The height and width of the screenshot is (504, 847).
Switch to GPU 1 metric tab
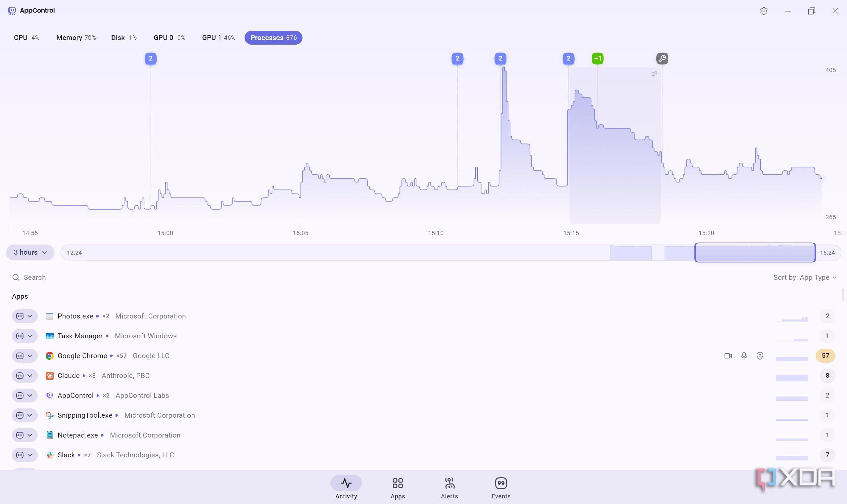[218, 38]
